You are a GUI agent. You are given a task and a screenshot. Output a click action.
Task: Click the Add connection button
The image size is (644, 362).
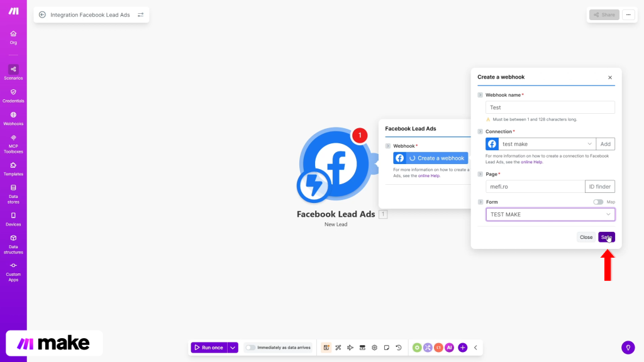click(x=606, y=144)
